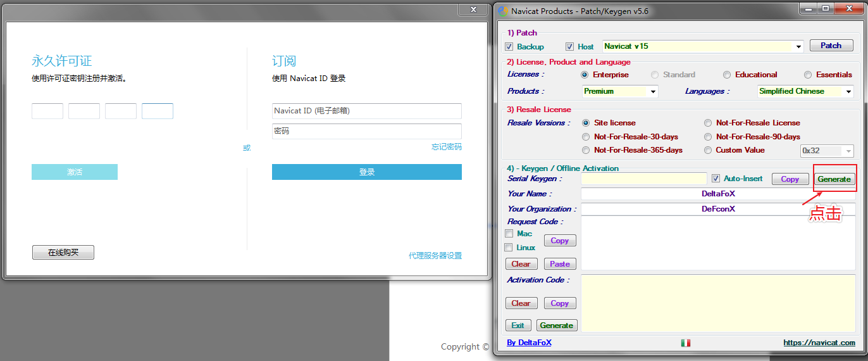Open the https://navicat.com link
Image resolution: width=868 pixels, height=361 pixels.
click(819, 343)
